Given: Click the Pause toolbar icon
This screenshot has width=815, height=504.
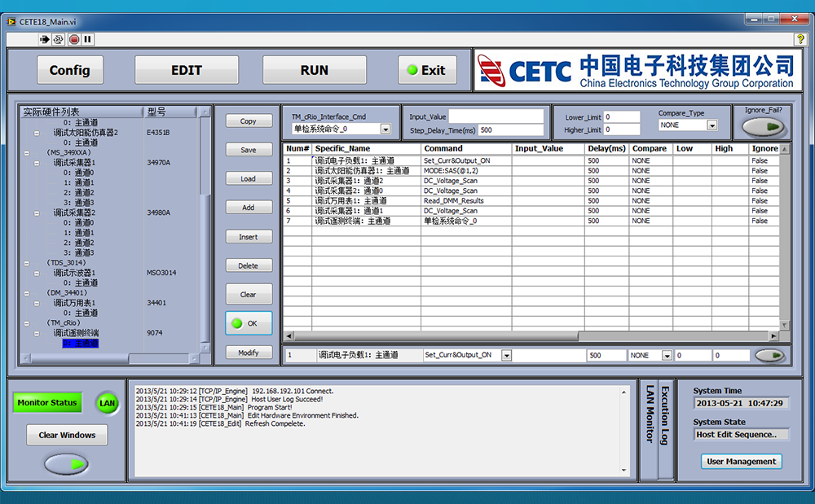Looking at the screenshot, I should (x=87, y=39).
